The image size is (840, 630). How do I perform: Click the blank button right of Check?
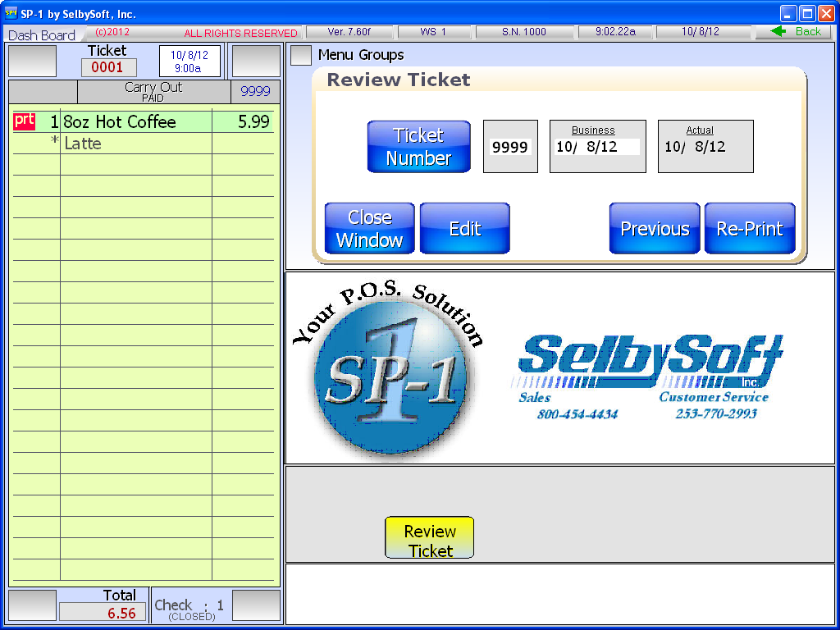pyautogui.click(x=256, y=606)
